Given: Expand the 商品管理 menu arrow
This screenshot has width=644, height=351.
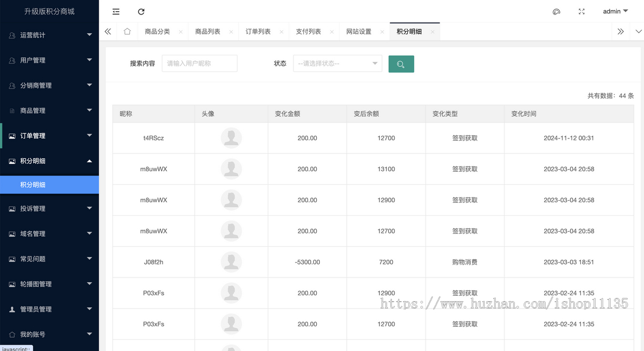Looking at the screenshot, I should tap(90, 111).
